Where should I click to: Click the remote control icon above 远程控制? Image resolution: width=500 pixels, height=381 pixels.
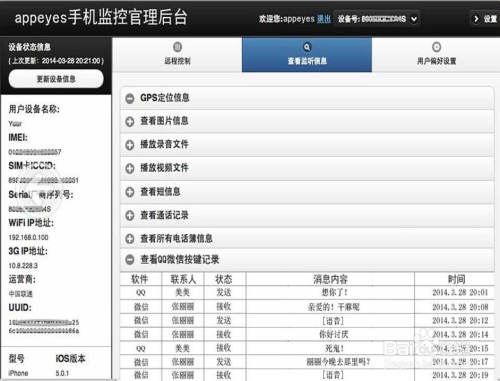point(177,47)
